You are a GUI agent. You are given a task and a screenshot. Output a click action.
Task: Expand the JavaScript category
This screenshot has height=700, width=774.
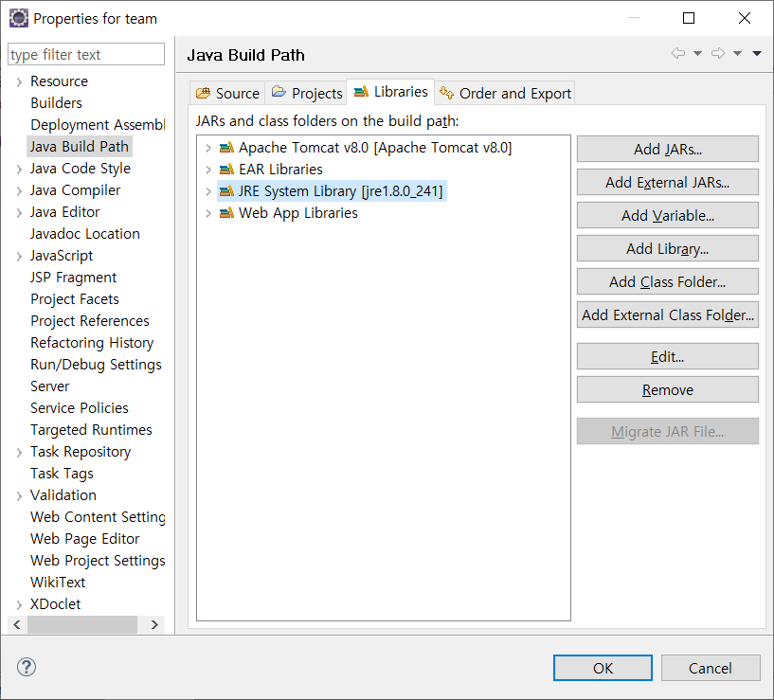19,256
